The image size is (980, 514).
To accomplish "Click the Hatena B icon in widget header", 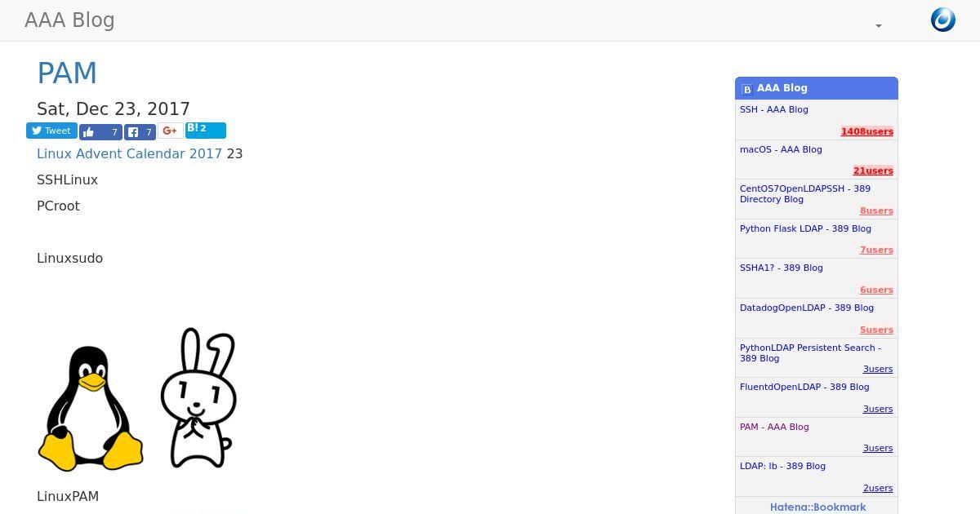I will point(746,89).
